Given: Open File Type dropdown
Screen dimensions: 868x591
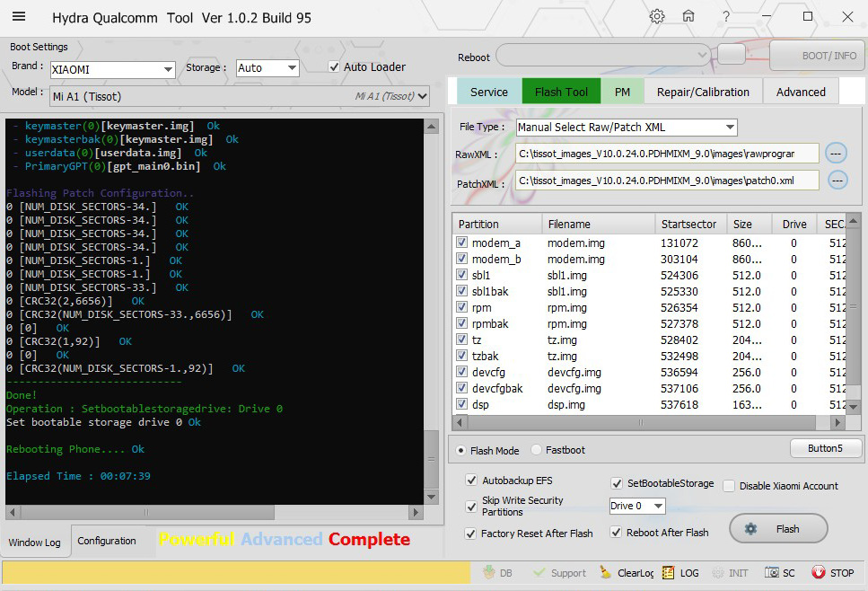Looking at the screenshot, I should click(626, 127).
